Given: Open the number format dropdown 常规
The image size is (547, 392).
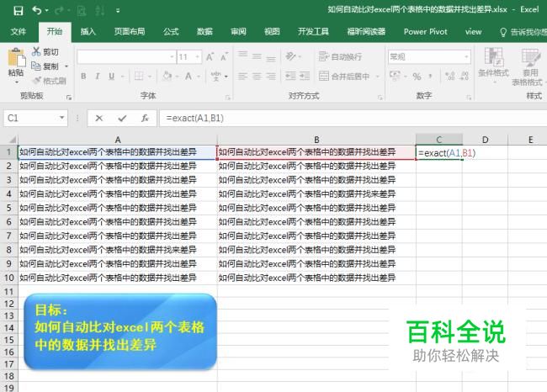Looking at the screenshot, I should pos(466,57).
